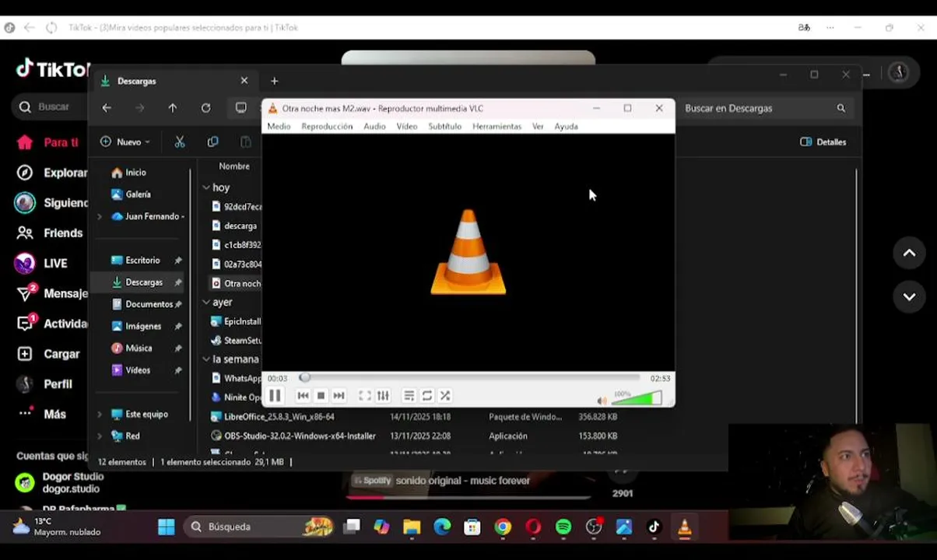Open the Ver menu in VLC

tap(538, 126)
